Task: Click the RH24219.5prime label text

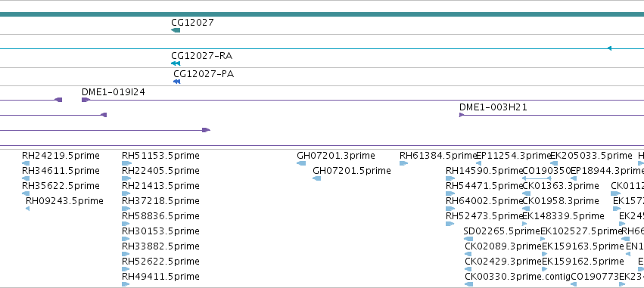Action: pyautogui.click(x=61, y=156)
